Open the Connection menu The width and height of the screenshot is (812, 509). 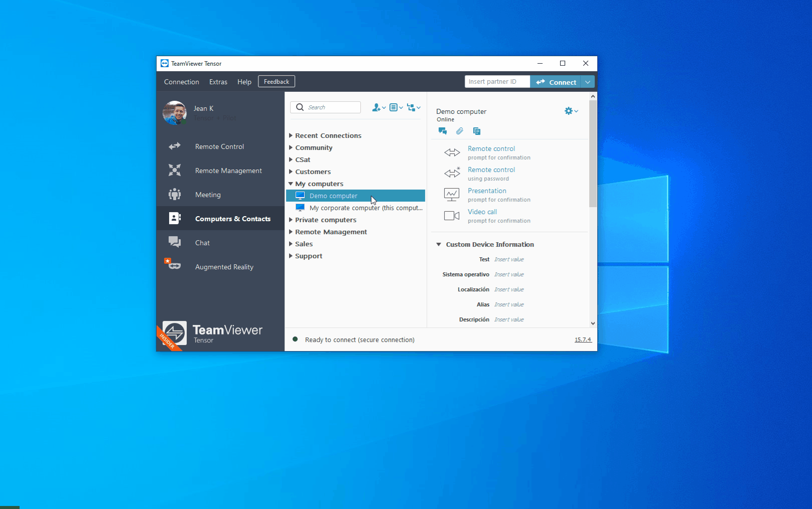pyautogui.click(x=181, y=82)
